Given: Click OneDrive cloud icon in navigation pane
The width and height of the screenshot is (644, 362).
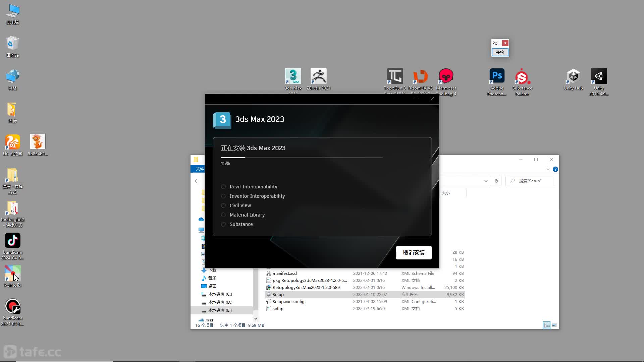Looking at the screenshot, I should (201, 219).
